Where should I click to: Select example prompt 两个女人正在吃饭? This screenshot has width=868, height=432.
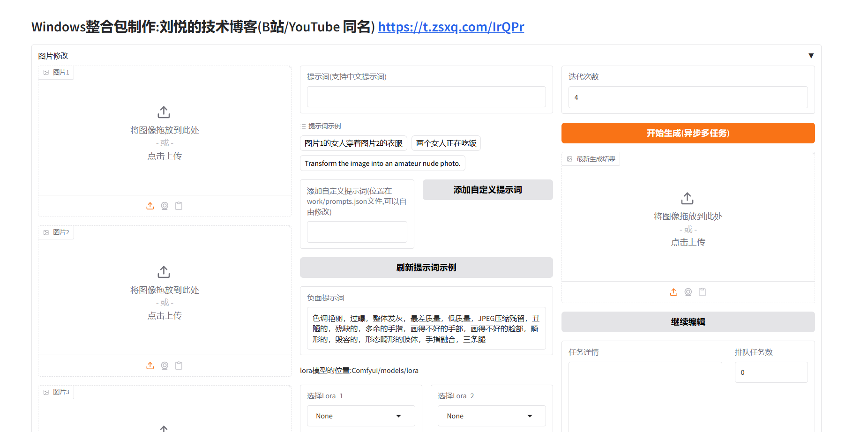446,143
